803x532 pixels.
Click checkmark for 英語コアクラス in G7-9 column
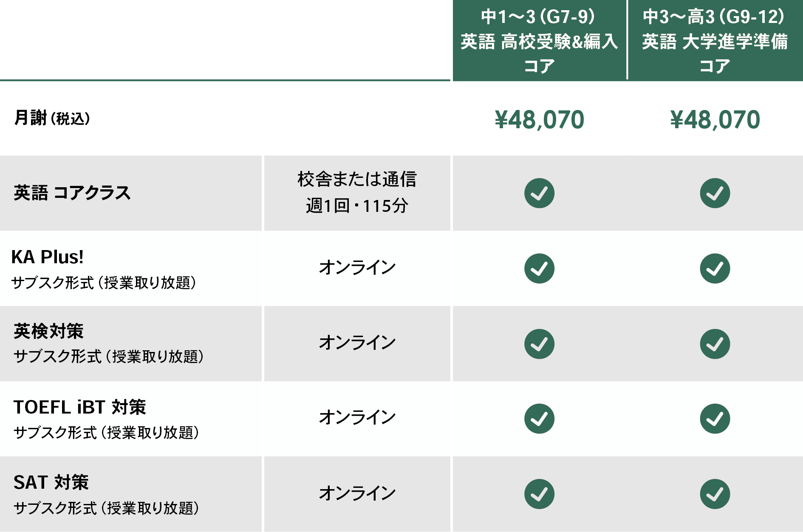pyautogui.click(x=539, y=193)
